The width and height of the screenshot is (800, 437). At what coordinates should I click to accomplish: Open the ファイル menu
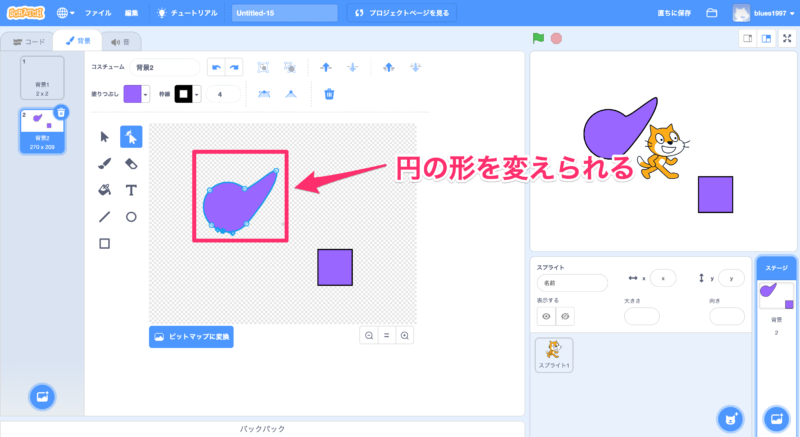[98, 14]
